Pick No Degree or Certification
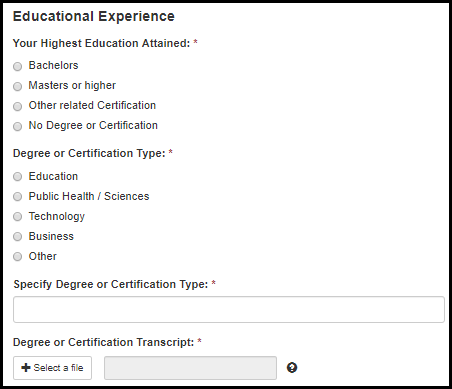Viewport: 452px width, 389px height. coord(17,126)
